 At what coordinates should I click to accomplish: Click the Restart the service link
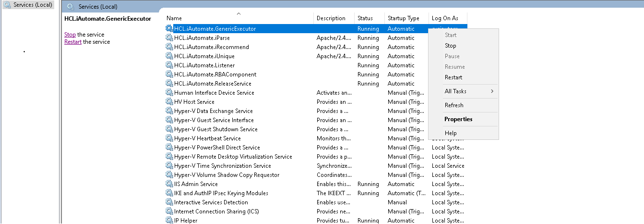73,42
